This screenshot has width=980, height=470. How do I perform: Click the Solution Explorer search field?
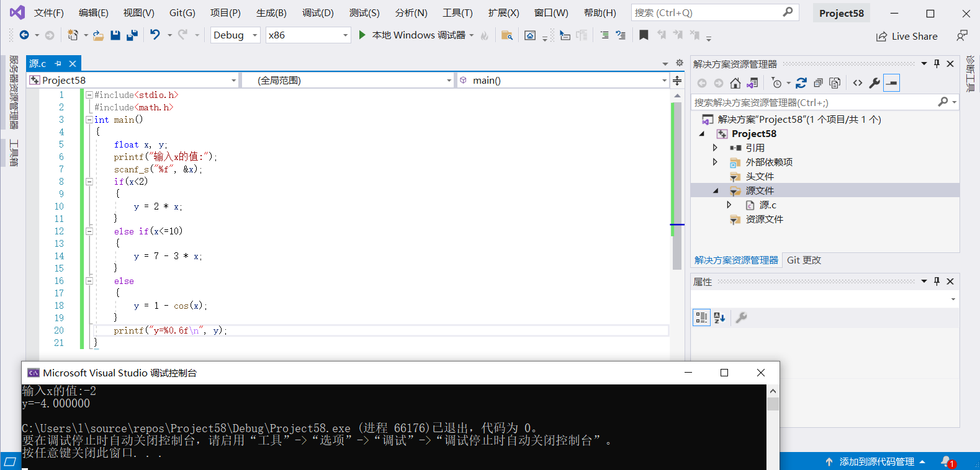click(825, 102)
